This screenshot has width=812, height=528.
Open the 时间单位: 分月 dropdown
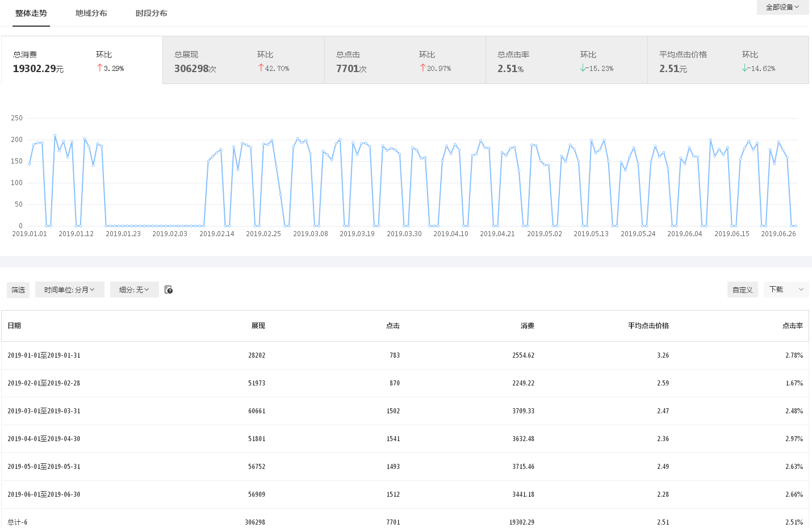(x=69, y=290)
